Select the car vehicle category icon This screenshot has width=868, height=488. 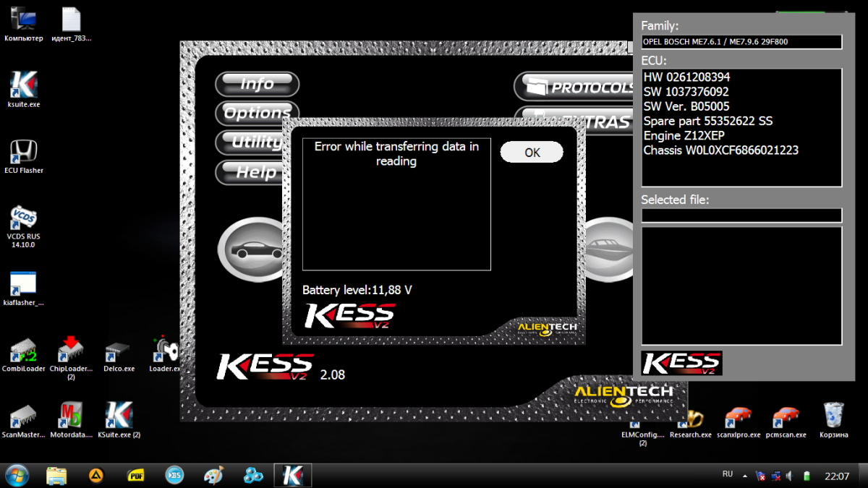(x=250, y=249)
